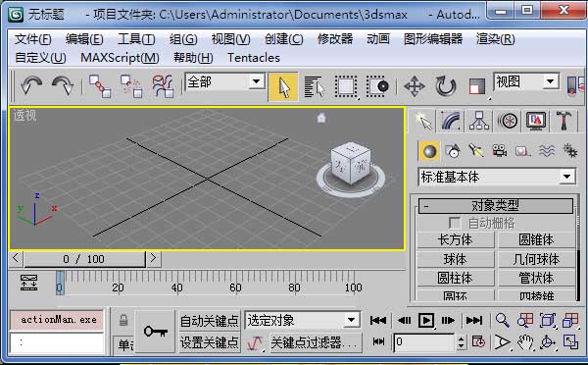Open the 选定对象 dropdown
The height and width of the screenshot is (365, 588).
click(302, 320)
